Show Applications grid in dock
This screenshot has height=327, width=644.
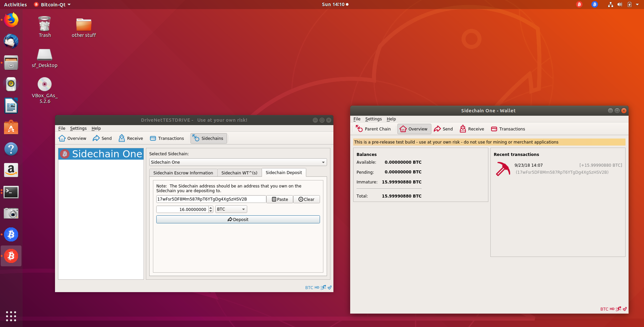pyautogui.click(x=11, y=316)
